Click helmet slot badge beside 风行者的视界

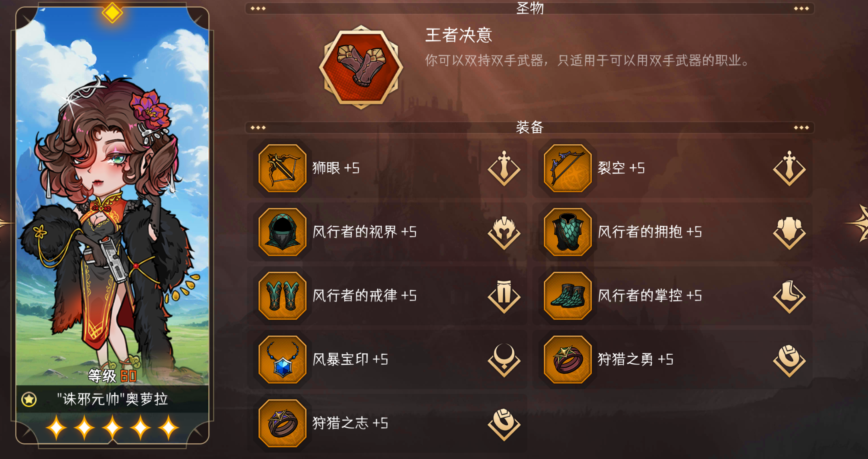[x=504, y=233]
